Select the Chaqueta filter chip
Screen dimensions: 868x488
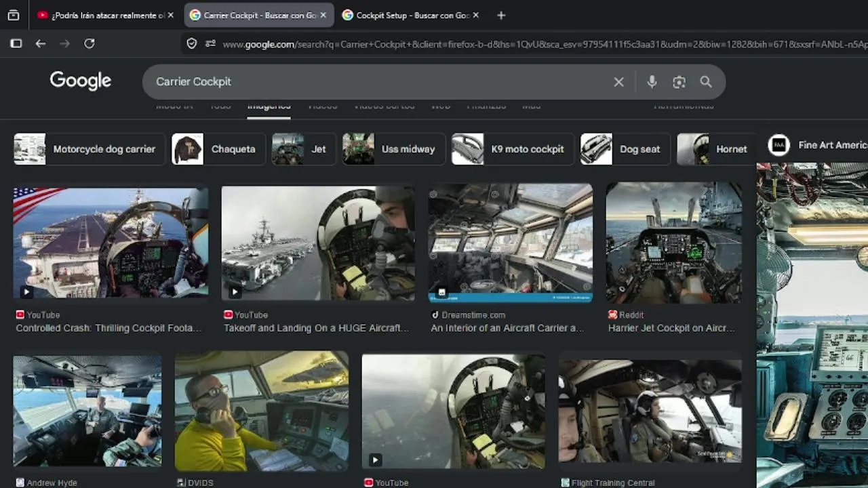218,149
